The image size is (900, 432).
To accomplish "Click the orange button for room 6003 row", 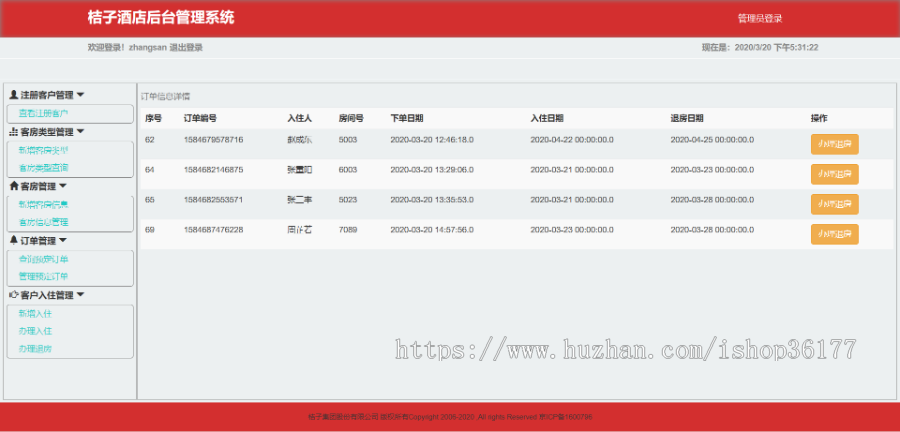I will [x=835, y=174].
